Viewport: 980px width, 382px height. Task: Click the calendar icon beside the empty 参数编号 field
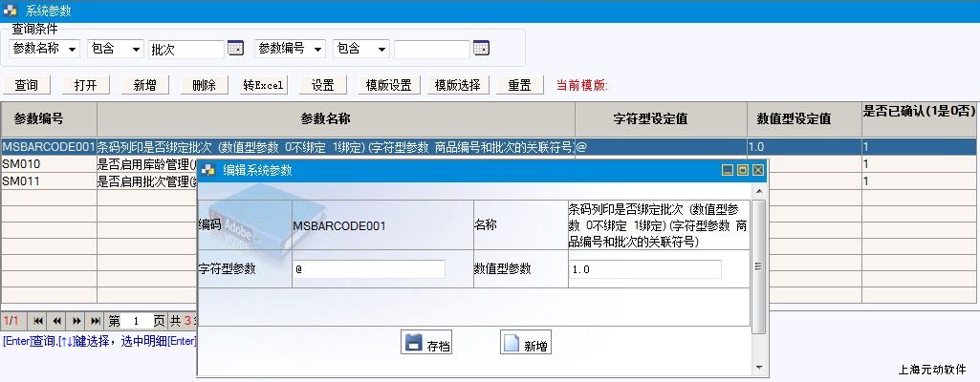click(481, 49)
